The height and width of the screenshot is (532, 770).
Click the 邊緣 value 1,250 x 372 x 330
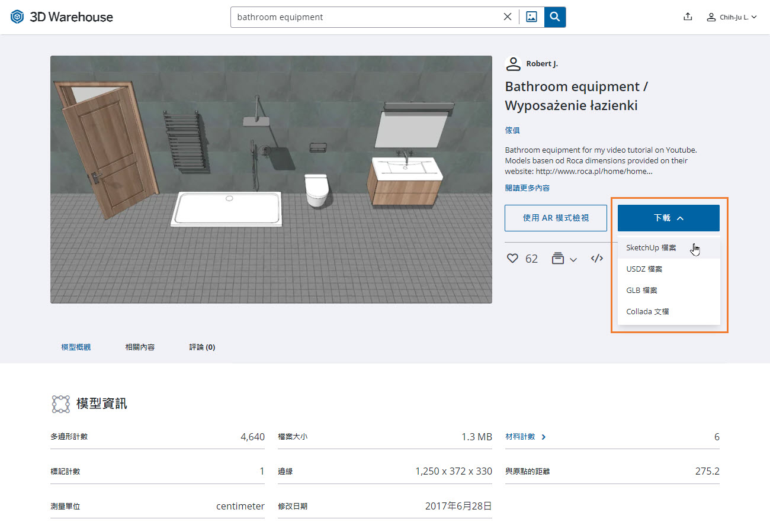pos(454,472)
